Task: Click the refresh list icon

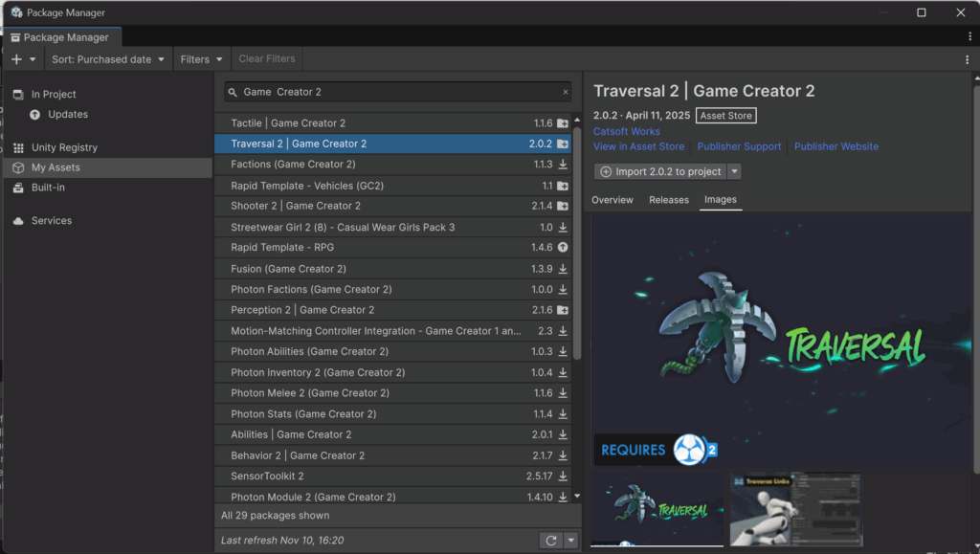Action: [550, 541]
